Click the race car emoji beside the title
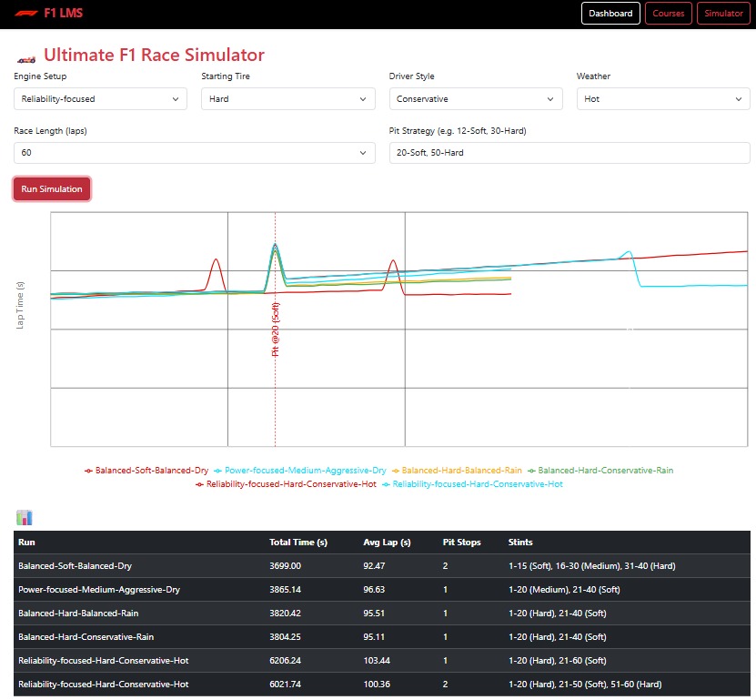The width and height of the screenshot is (756, 700). click(x=24, y=55)
